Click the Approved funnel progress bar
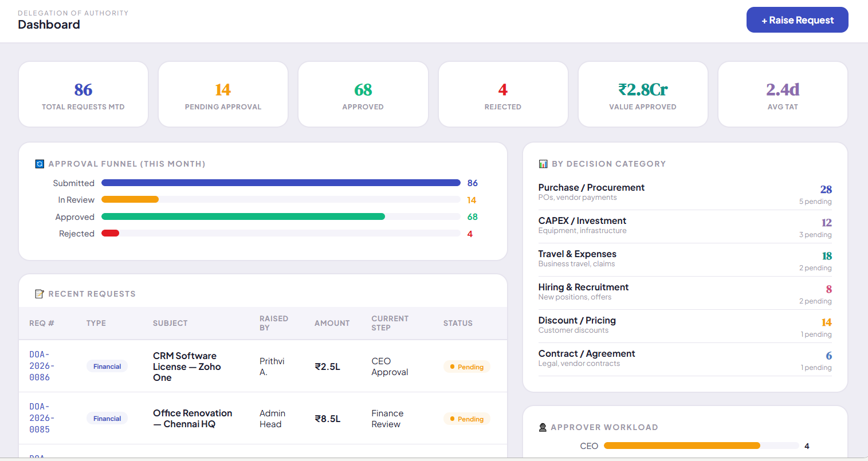 click(281, 216)
